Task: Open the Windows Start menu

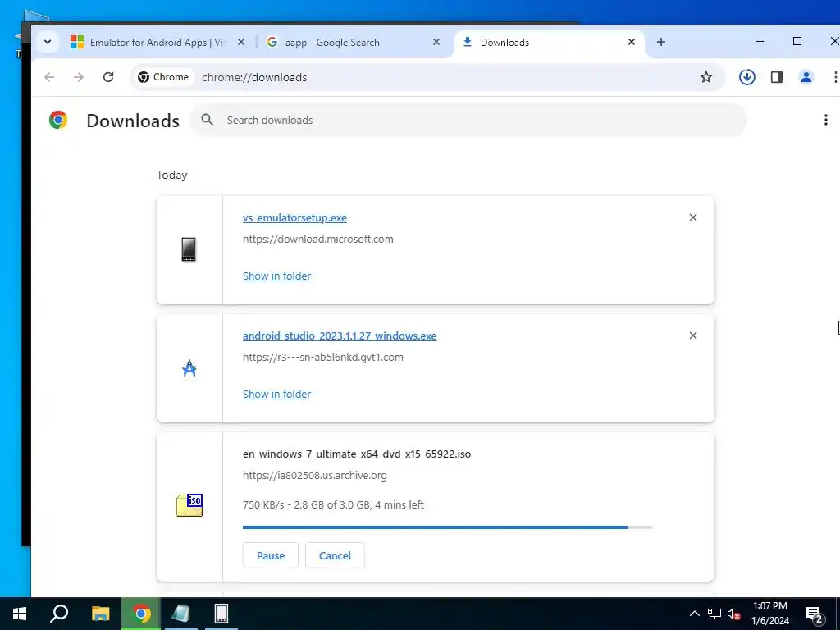Action: point(20,614)
